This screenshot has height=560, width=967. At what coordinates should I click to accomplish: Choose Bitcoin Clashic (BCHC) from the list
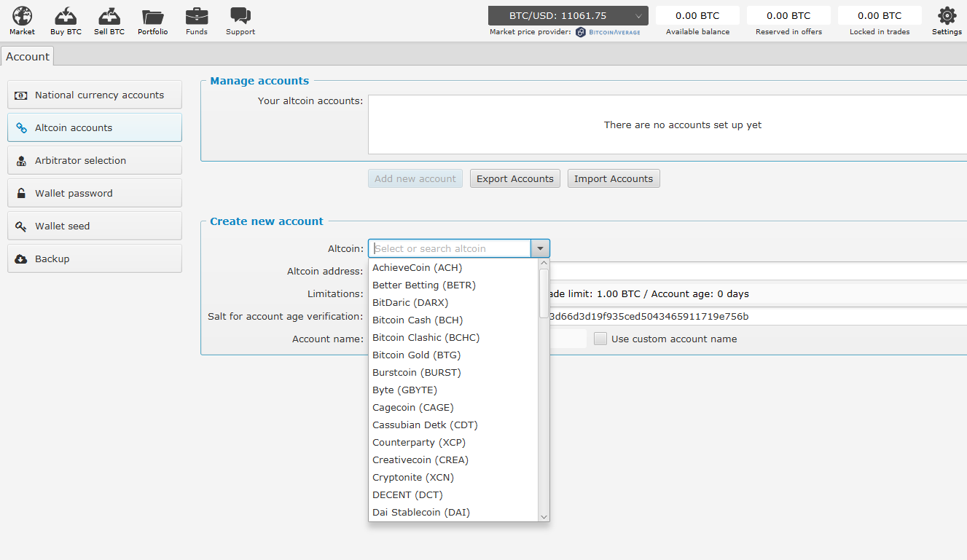click(x=453, y=338)
